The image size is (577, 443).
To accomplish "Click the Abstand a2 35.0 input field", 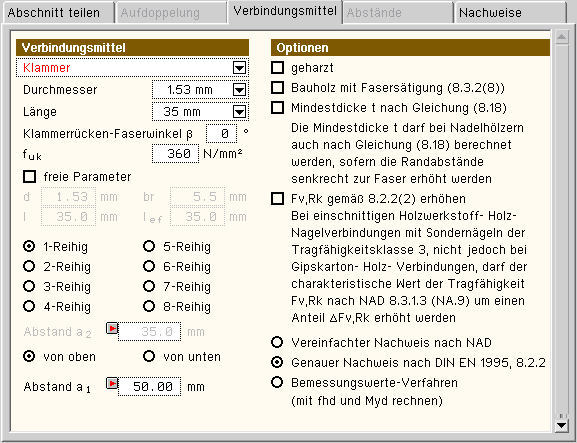I will tap(149, 332).
